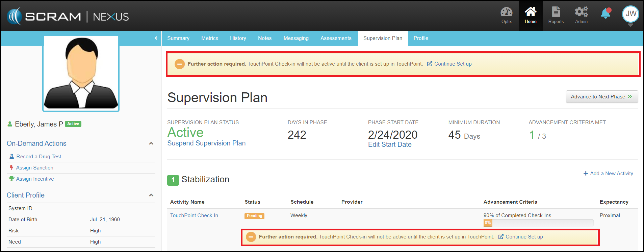Click the 0% check-in progress bar
This screenshot has width=644, height=252.
click(538, 223)
